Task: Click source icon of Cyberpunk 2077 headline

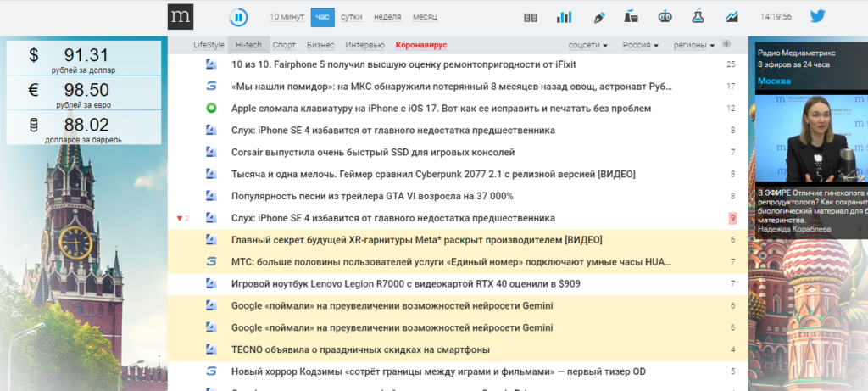Action: click(211, 175)
